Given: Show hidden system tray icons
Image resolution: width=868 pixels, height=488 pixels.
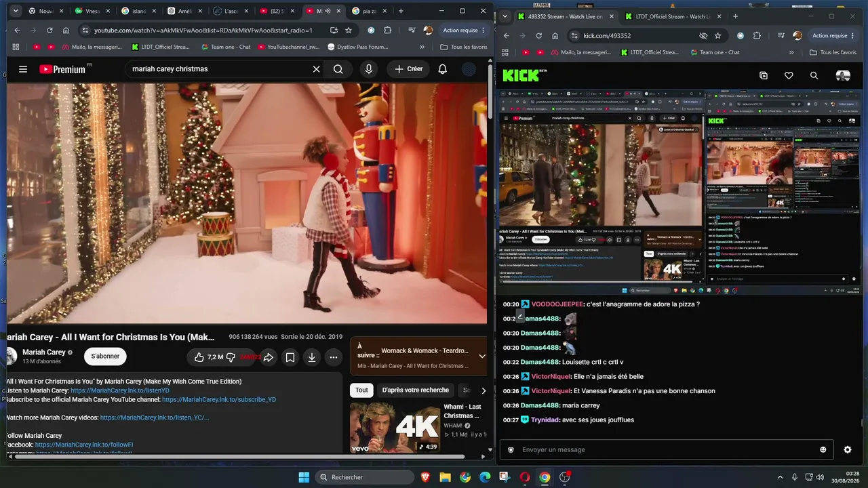Looking at the screenshot, I should [780, 477].
